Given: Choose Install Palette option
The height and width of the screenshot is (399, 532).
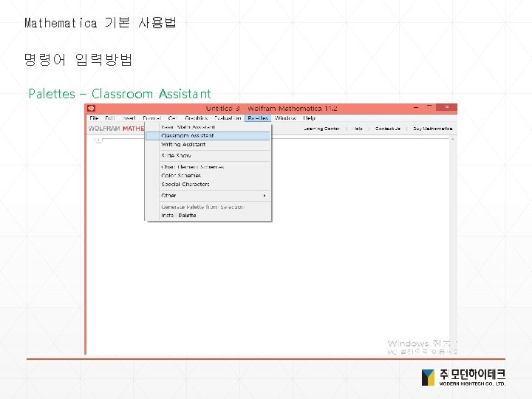Looking at the screenshot, I should 208,216.
